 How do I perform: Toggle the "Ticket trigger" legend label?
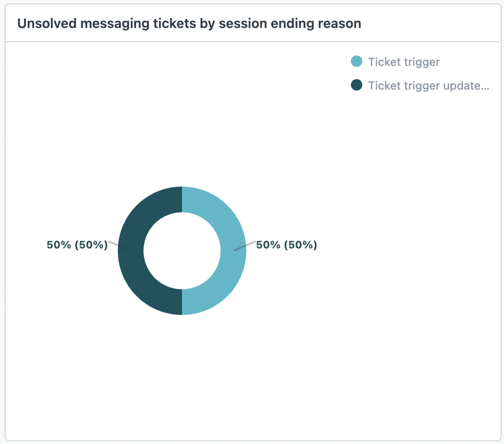pos(404,62)
